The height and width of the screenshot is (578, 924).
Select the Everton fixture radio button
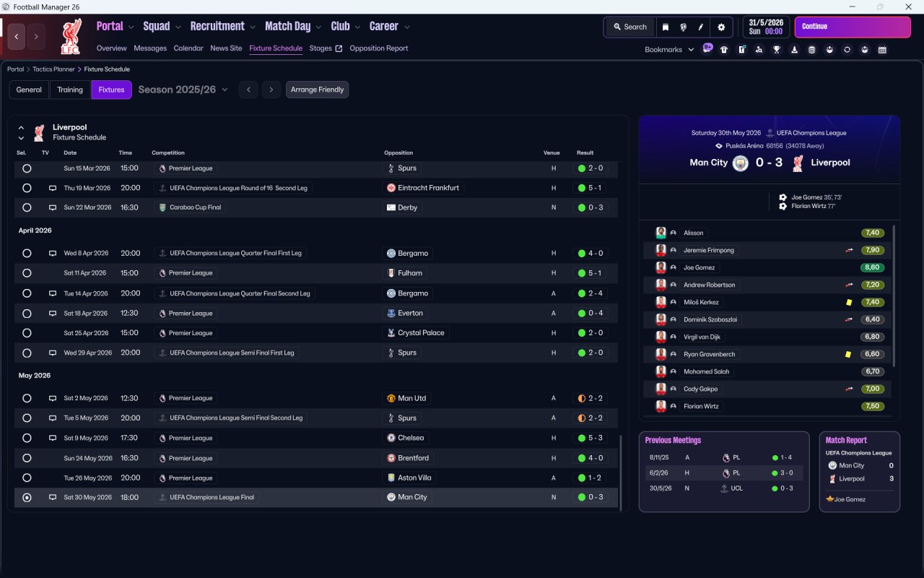(27, 314)
